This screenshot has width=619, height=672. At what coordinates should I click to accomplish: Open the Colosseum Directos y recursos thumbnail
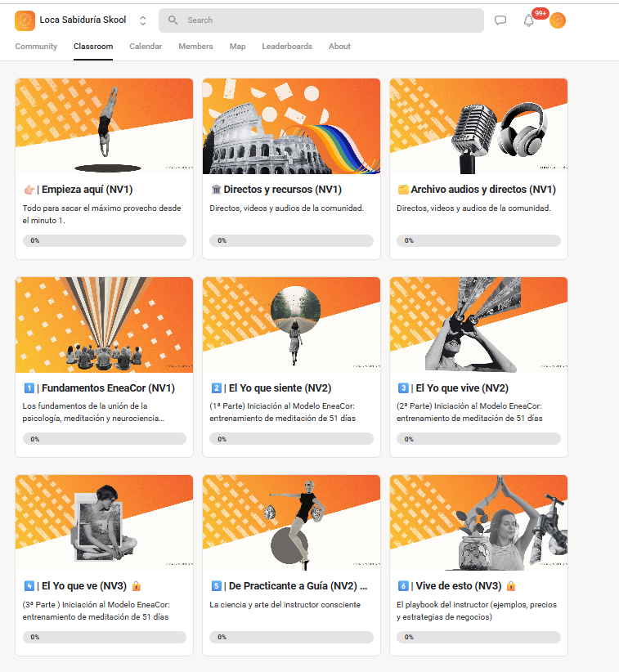[x=291, y=126]
